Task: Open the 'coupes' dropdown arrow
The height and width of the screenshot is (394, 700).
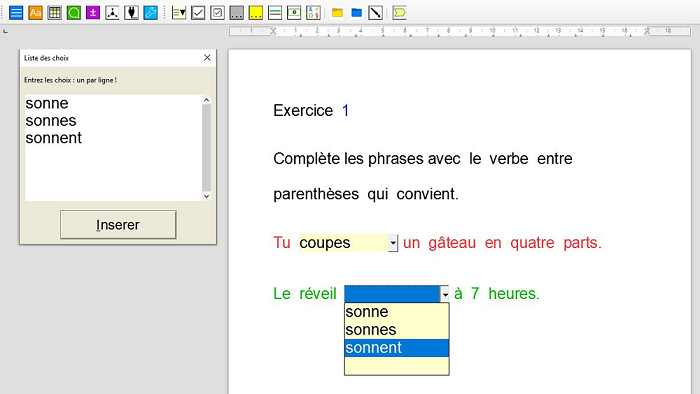Action: click(393, 243)
